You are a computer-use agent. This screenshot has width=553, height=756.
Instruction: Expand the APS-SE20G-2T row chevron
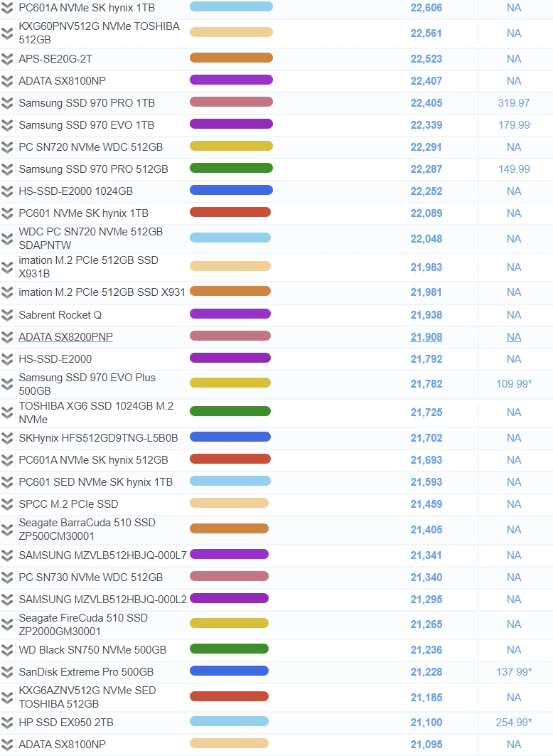tap(6, 59)
